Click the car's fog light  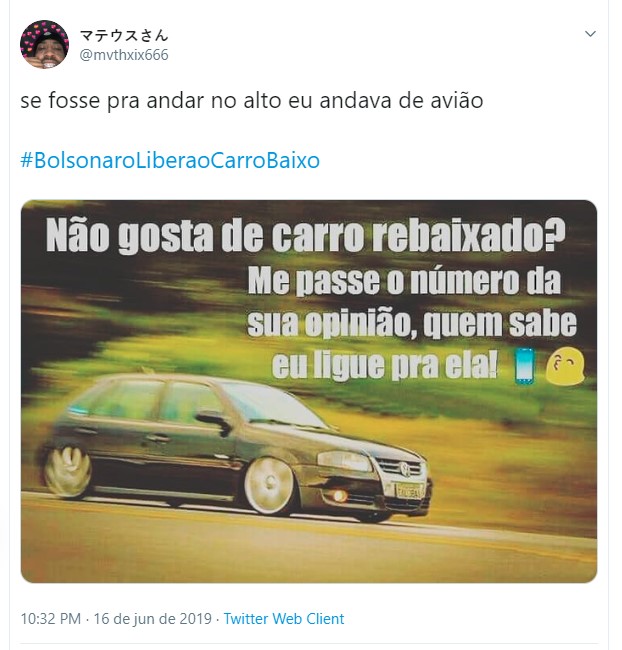tap(340, 495)
